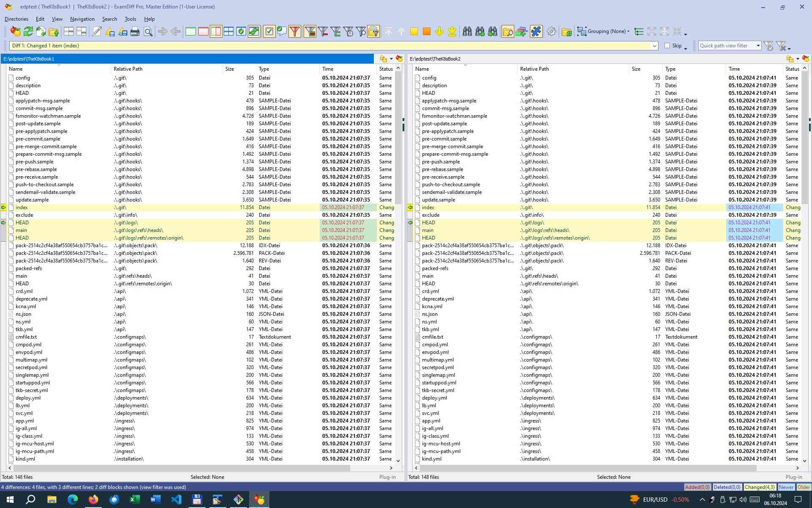Click the Plug-in label in left status bar
Screen dimensions: 812x508
tap(387, 477)
